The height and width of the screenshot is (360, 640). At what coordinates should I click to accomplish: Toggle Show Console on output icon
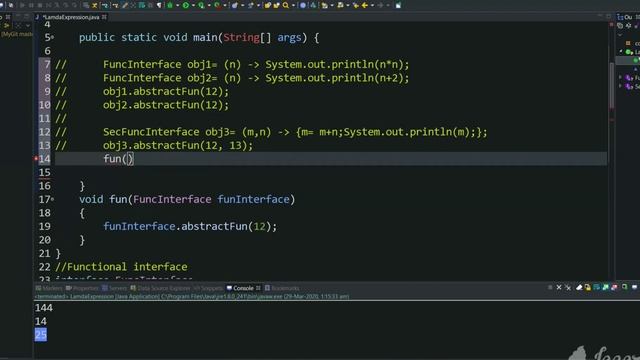pos(605,288)
